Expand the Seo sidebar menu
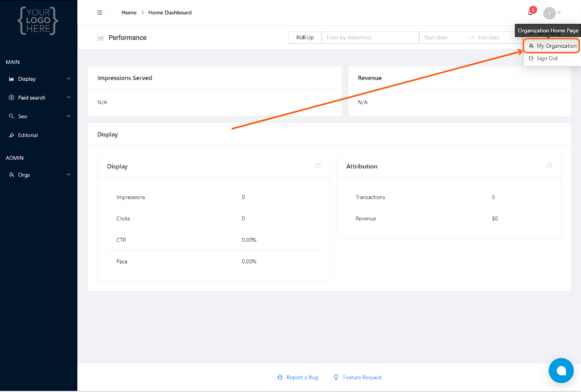Image resolution: width=581 pixels, height=392 pixels. coord(39,116)
